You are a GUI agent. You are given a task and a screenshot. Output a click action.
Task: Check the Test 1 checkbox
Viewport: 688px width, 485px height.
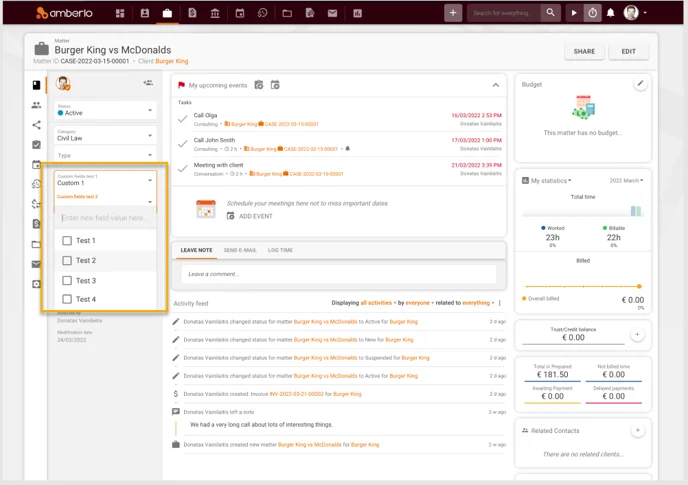pyautogui.click(x=67, y=241)
